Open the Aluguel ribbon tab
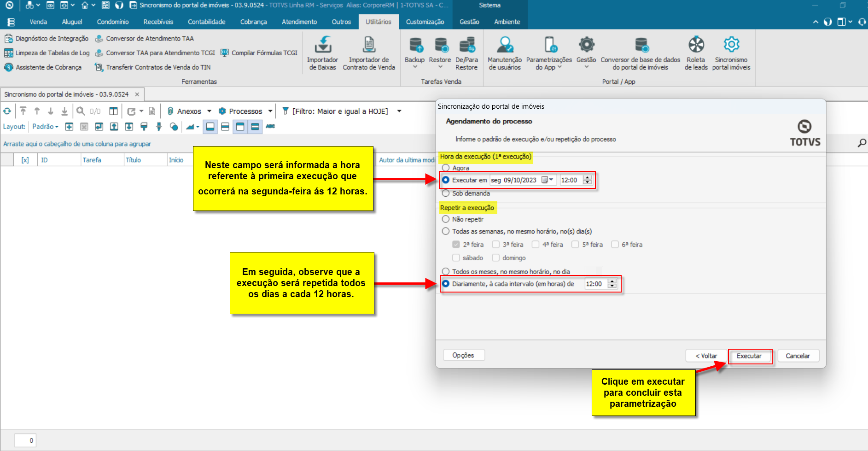 (x=72, y=22)
